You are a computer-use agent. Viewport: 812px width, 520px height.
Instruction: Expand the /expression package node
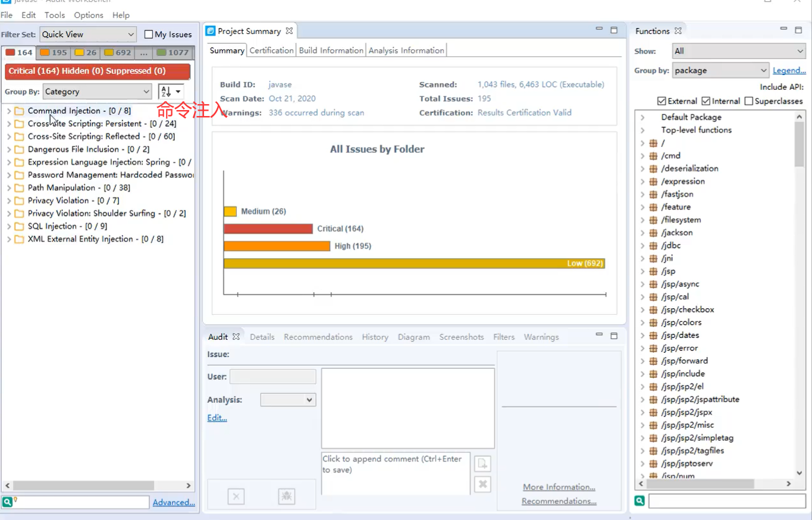click(x=642, y=181)
